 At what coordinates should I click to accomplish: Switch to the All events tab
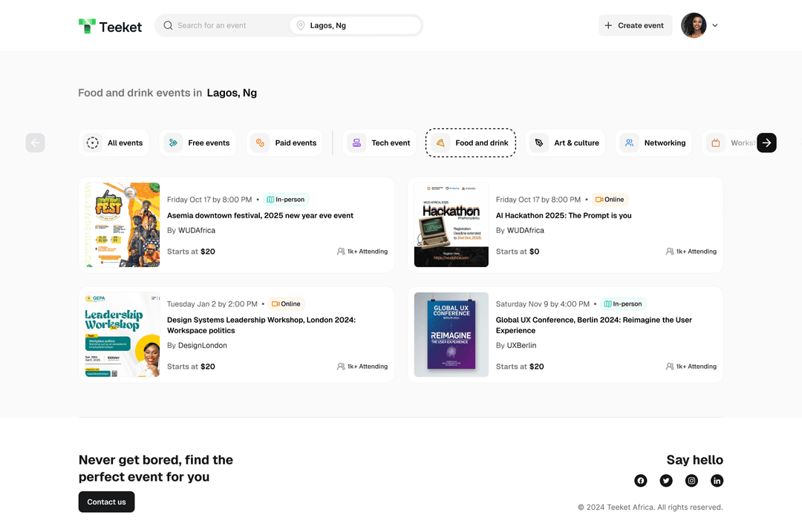114,142
